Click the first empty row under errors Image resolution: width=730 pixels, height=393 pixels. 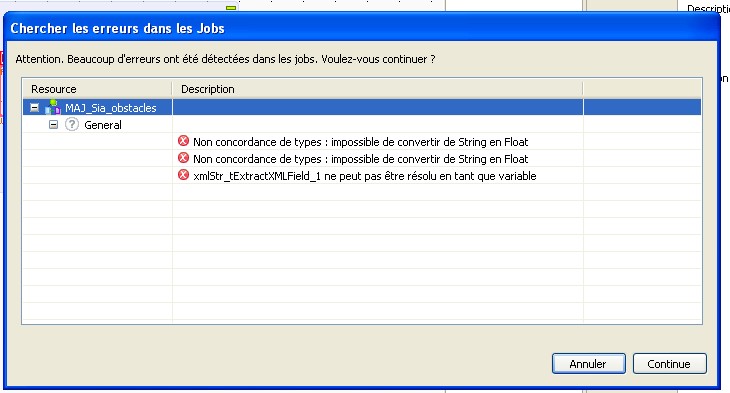click(362, 192)
